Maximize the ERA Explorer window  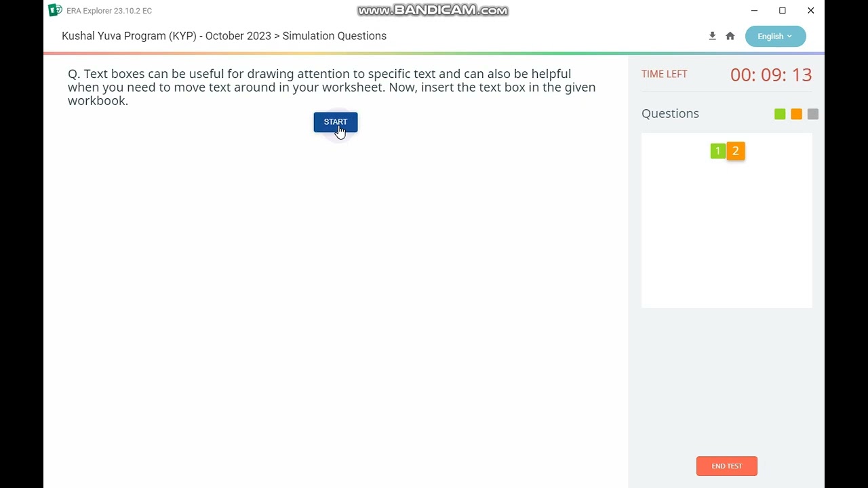783,10
